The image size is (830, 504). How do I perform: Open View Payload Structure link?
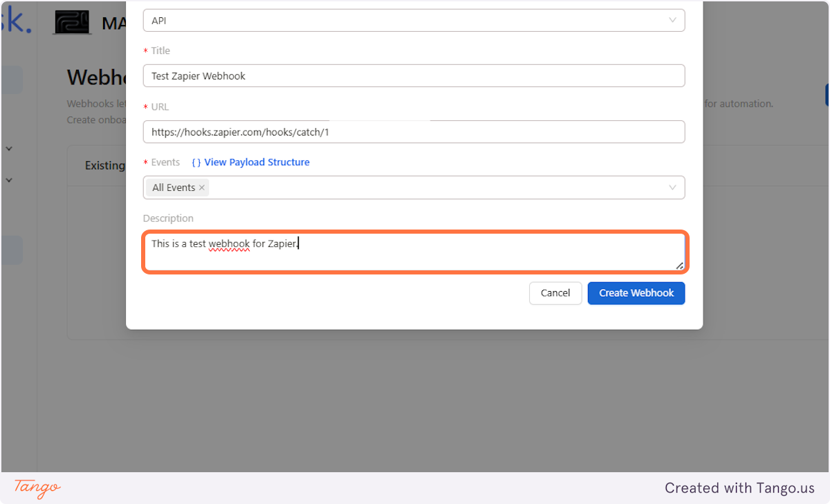257,162
